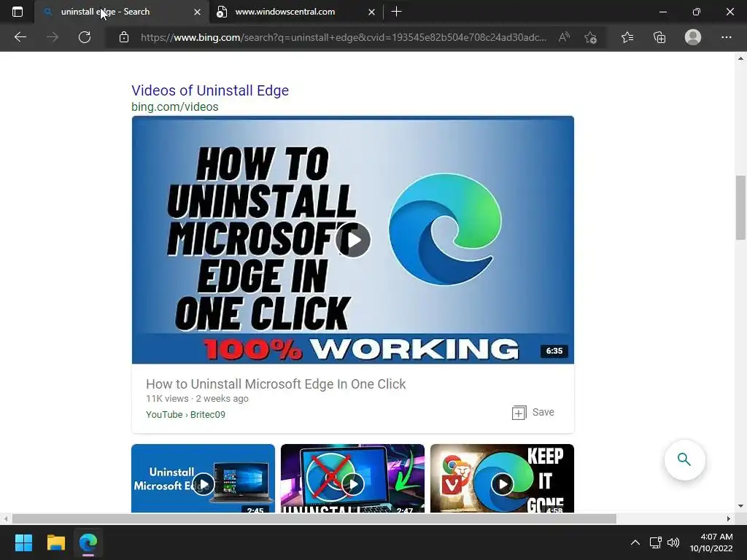Play the video with red X over Edge
The width and height of the screenshot is (747, 560).
(353, 484)
